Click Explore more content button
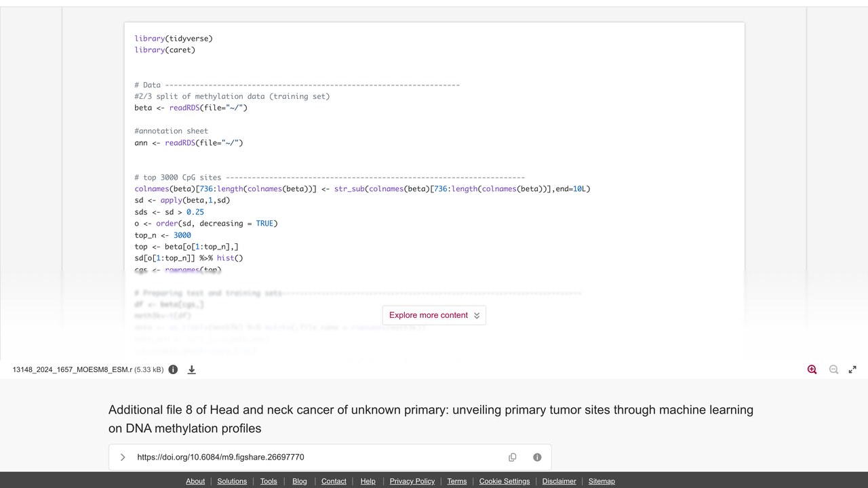Image resolution: width=868 pixels, height=488 pixels. coord(434,315)
